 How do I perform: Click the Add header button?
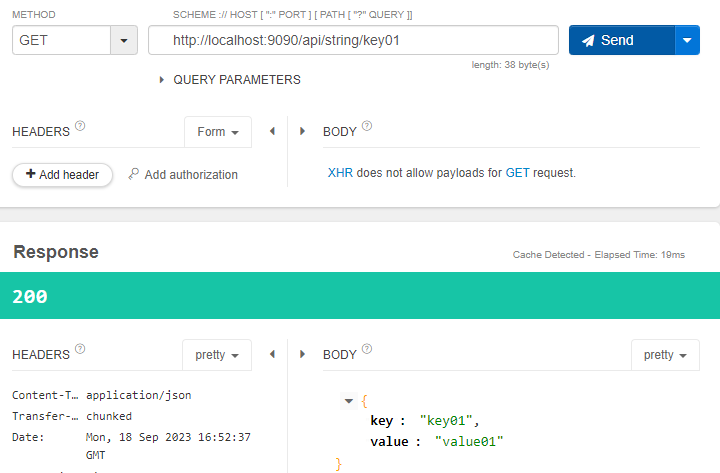click(x=62, y=174)
